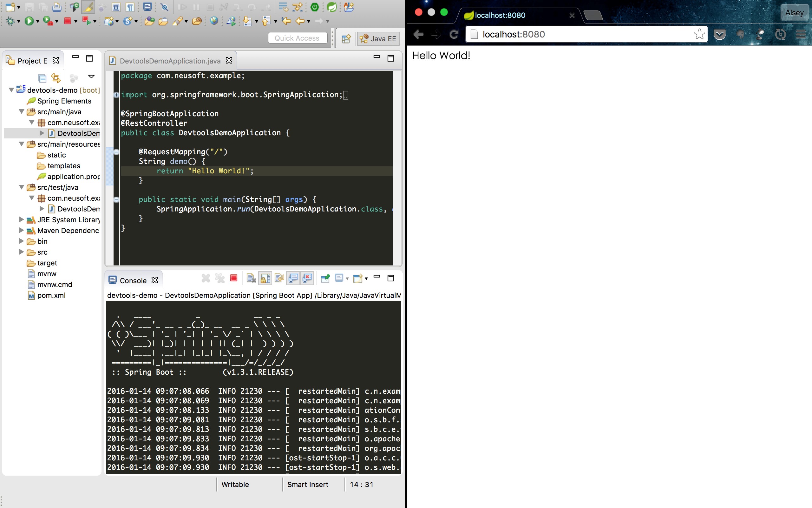Open the browser hamburger menu
The image size is (812, 508).
tap(801, 34)
